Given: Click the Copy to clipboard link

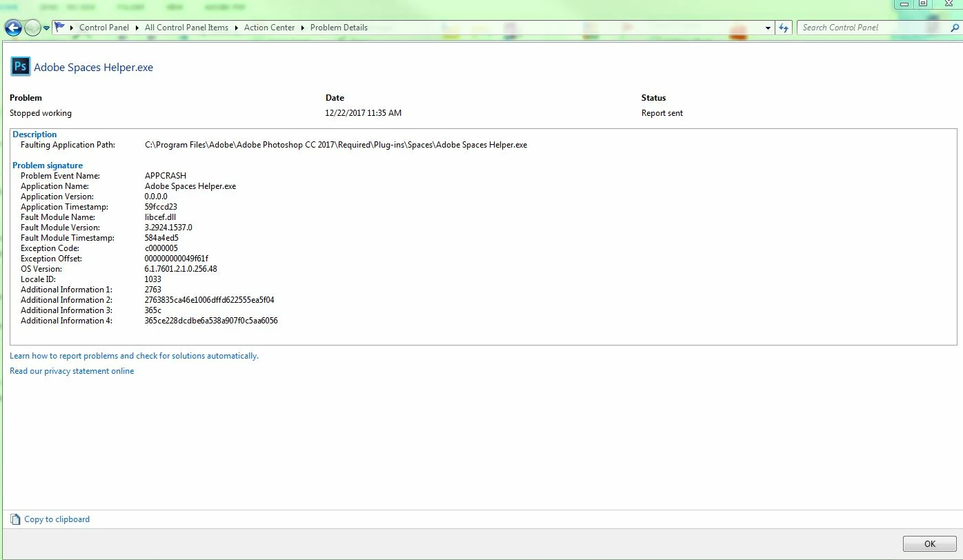Looking at the screenshot, I should [57, 519].
